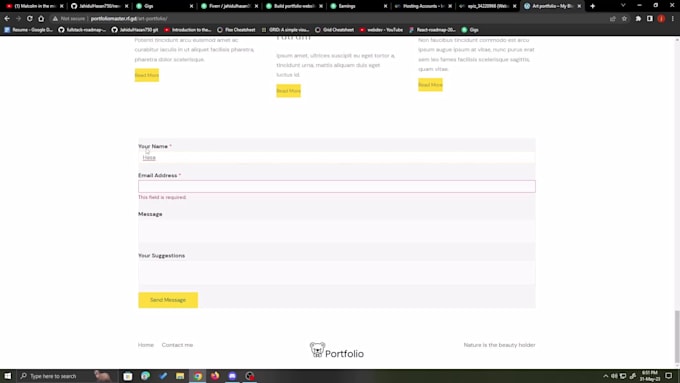Open the webdev - YouTube bookmark

point(381,30)
